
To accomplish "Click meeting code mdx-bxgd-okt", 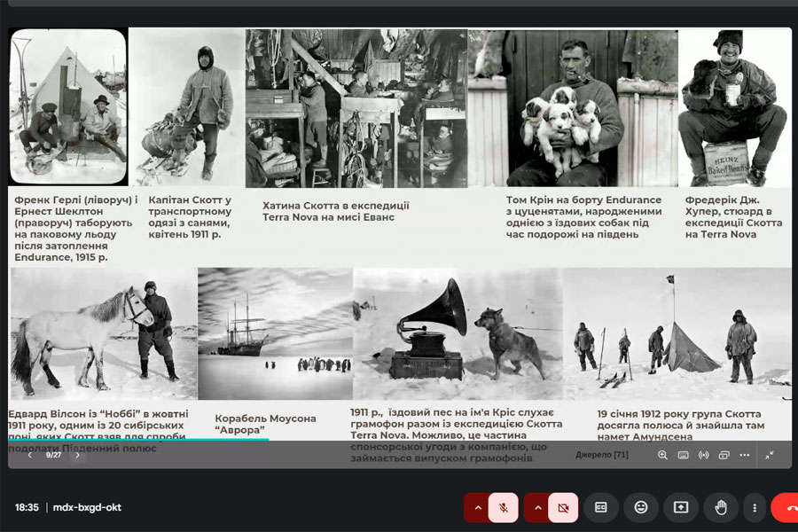I will pos(87,507).
